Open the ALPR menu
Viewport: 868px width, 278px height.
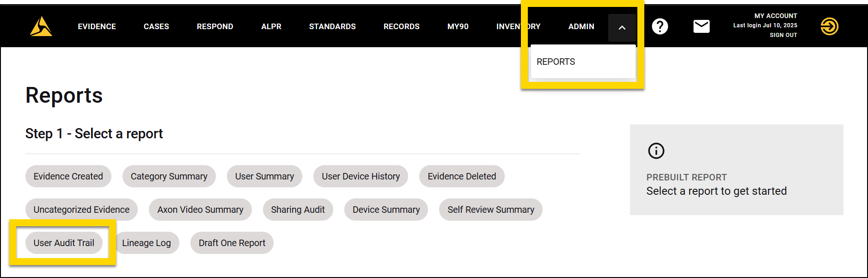click(x=271, y=26)
